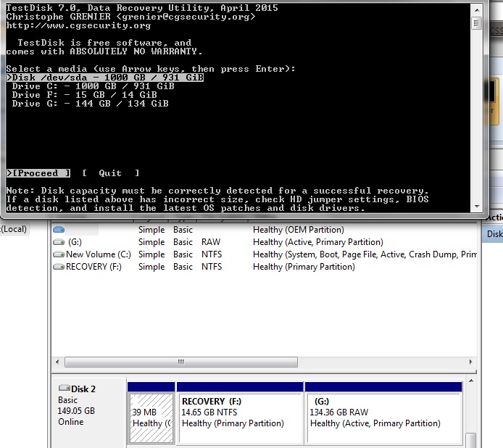Select Disk /dev/sda 1000 GB entry
This screenshot has width=503, height=448.
[106, 78]
